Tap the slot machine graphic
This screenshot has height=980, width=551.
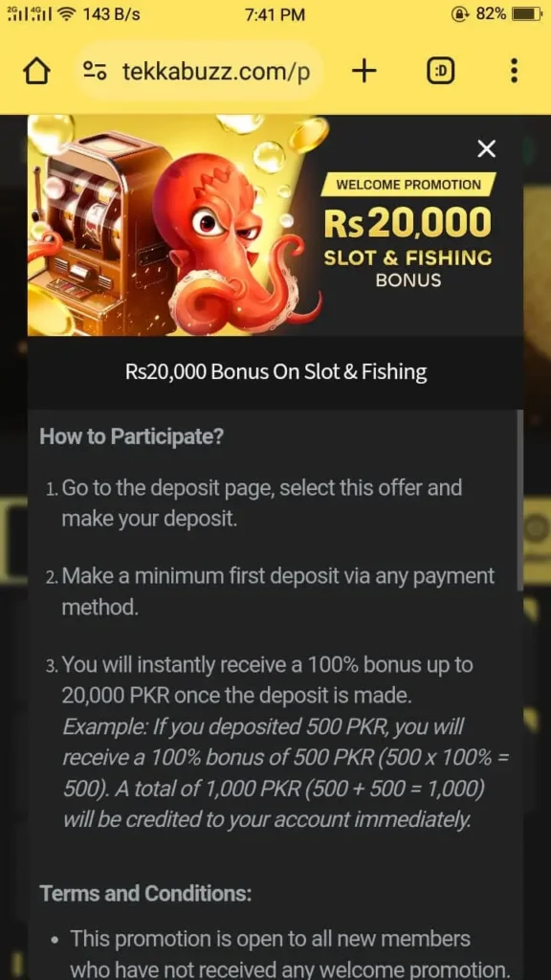pos(97,225)
